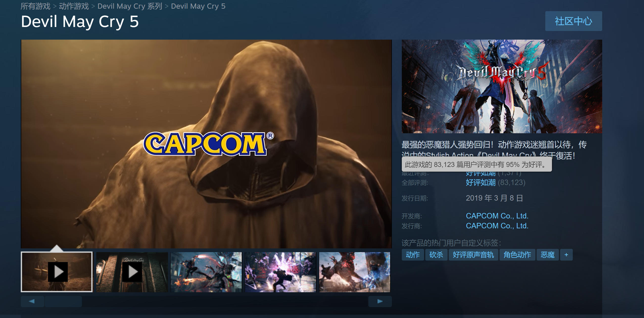644x318 pixels.
Task: Play the first trailer thumbnail with hooded figure
Action: point(57,272)
